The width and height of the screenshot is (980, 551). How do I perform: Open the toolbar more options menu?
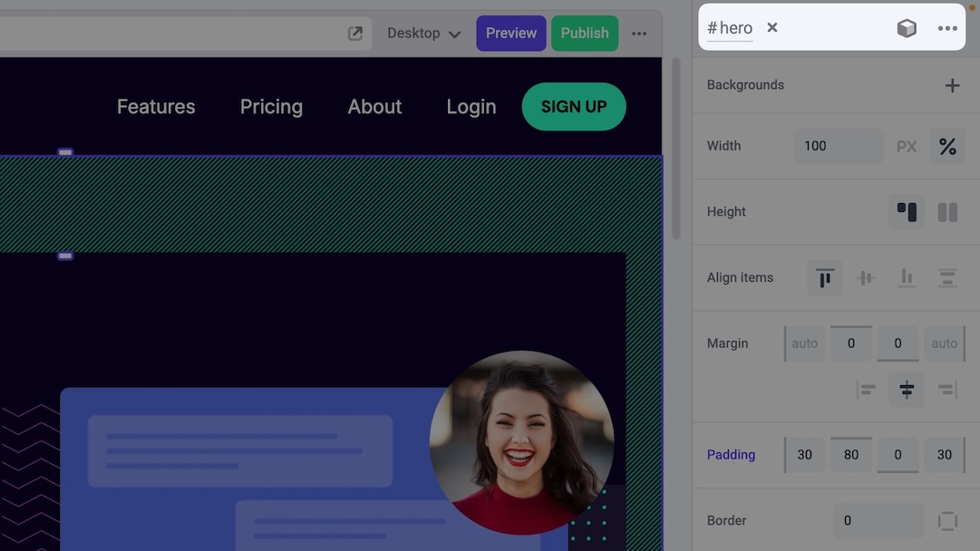(639, 34)
